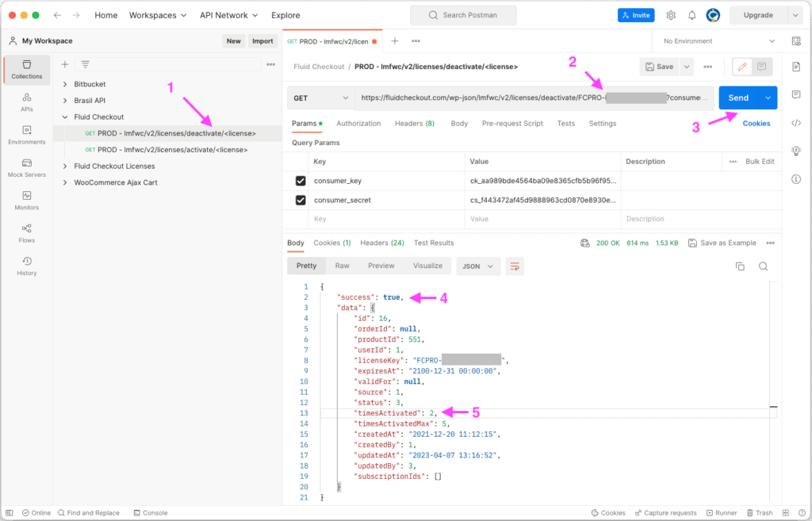
Task: Open the Flows sidebar panel
Action: coord(27,233)
